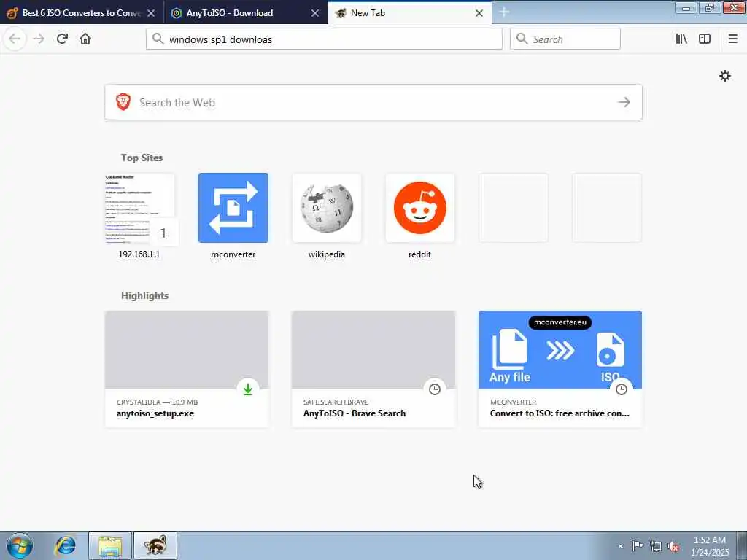Click the wikipedia tile label
Viewport: 747px width, 560px height.
[x=327, y=254]
